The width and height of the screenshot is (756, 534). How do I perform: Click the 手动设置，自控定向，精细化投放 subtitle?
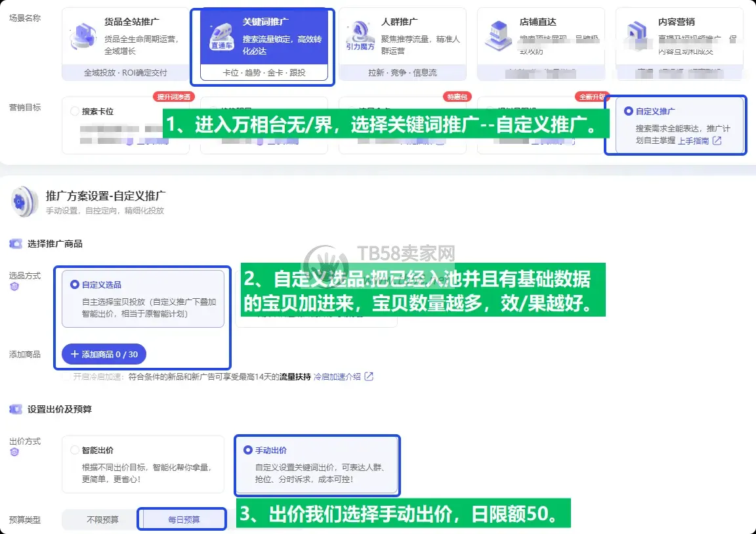pyautogui.click(x=105, y=211)
